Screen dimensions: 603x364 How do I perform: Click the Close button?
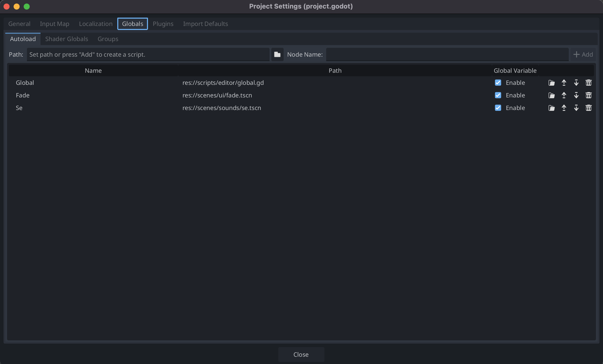pyautogui.click(x=301, y=354)
